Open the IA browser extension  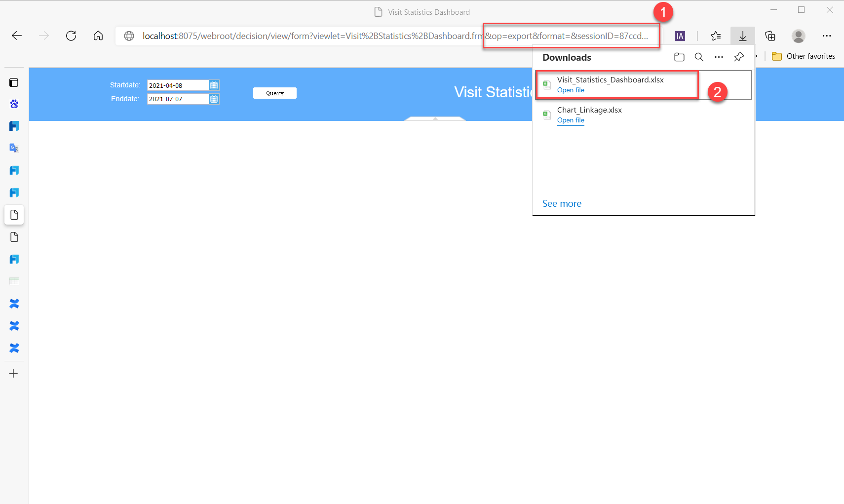pos(681,36)
